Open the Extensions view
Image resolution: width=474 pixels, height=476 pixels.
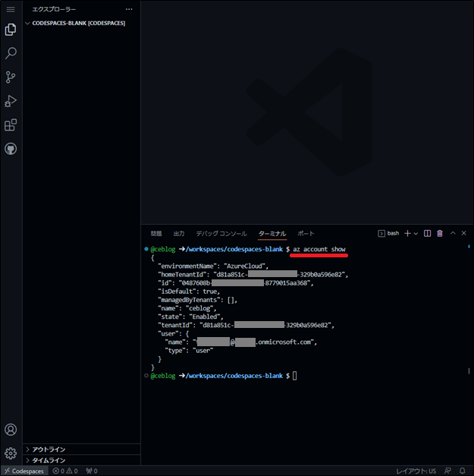point(11,125)
